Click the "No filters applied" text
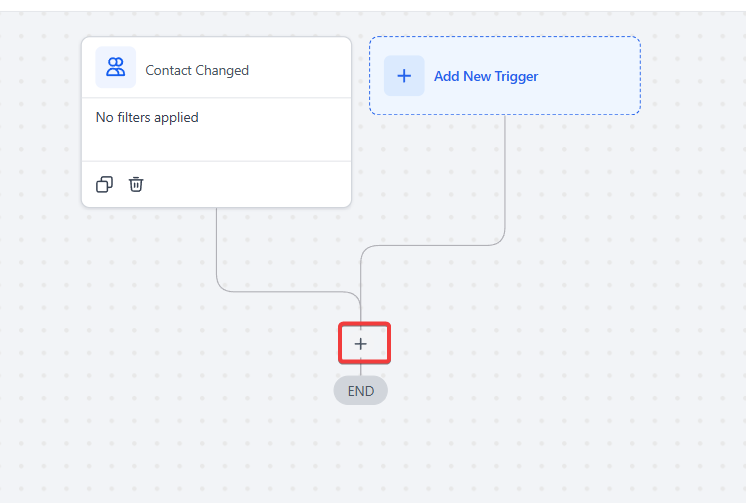 147,118
